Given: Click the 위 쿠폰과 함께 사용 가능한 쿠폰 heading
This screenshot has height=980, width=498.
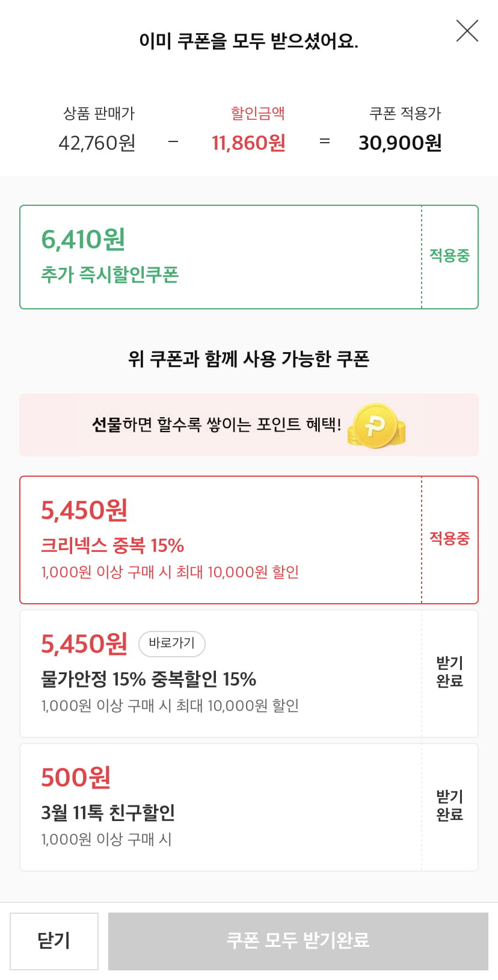Looking at the screenshot, I should tap(249, 359).
